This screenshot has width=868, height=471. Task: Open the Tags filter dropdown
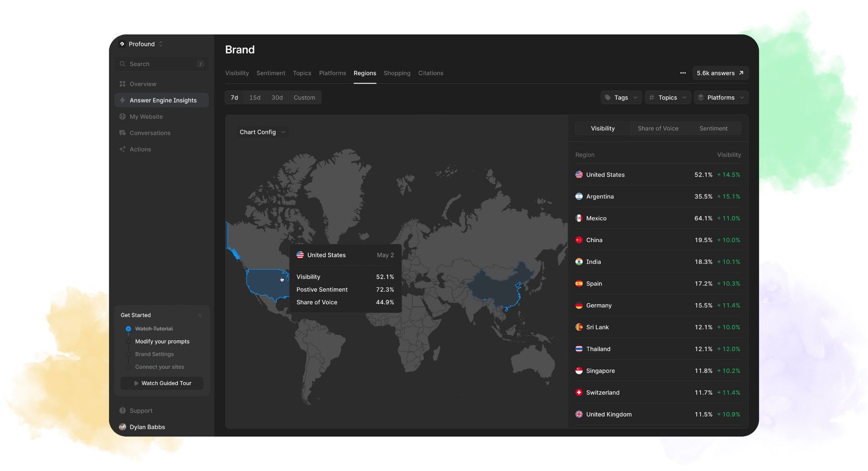[621, 98]
